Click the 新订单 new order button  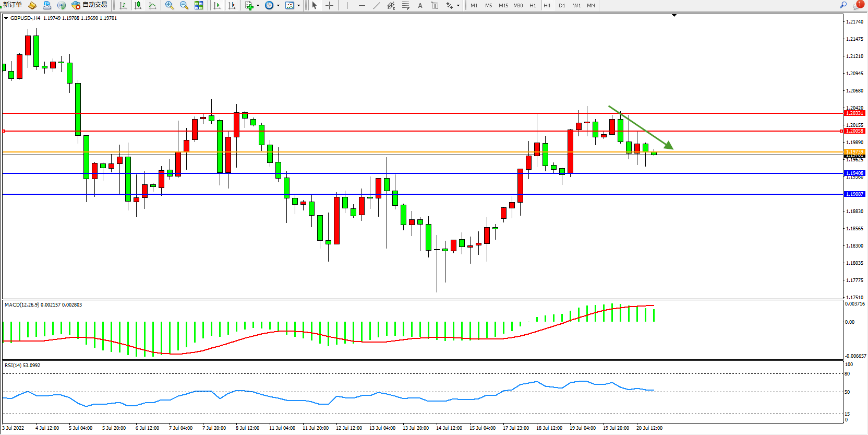(12, 5)
